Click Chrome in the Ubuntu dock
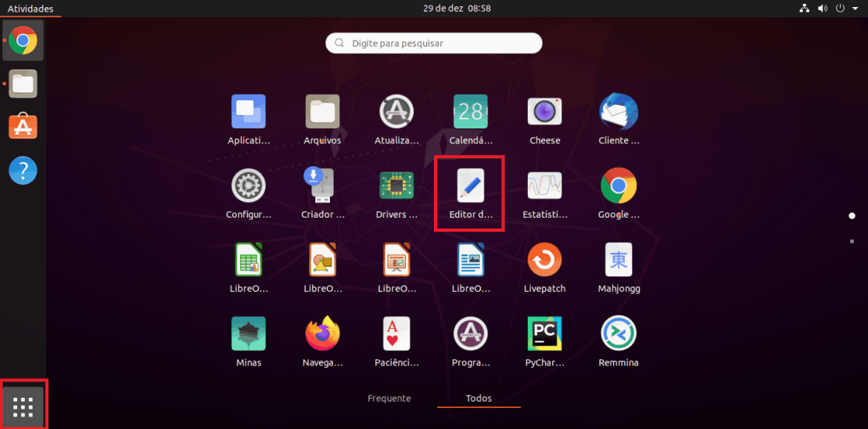868x429 pixels. point(23,41)
